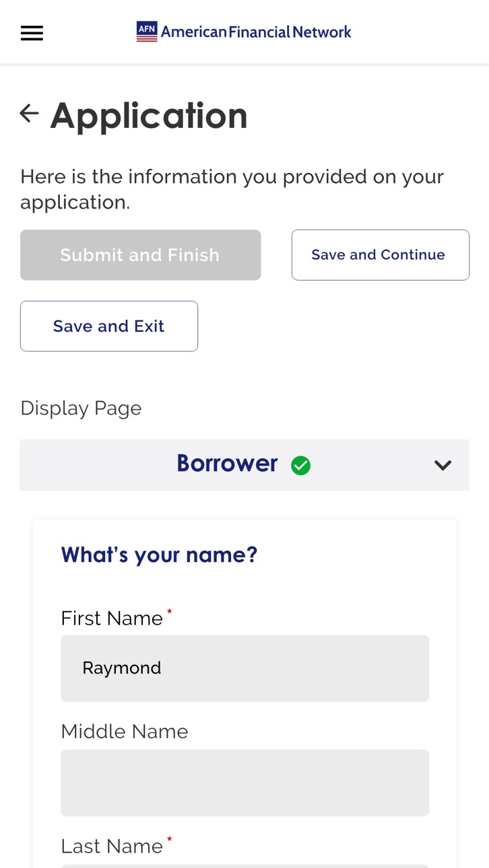Focus the First Name field containing Raymond
Viewport: 489px width, 868px height.
pyautogui.click(x=244, y=668)
